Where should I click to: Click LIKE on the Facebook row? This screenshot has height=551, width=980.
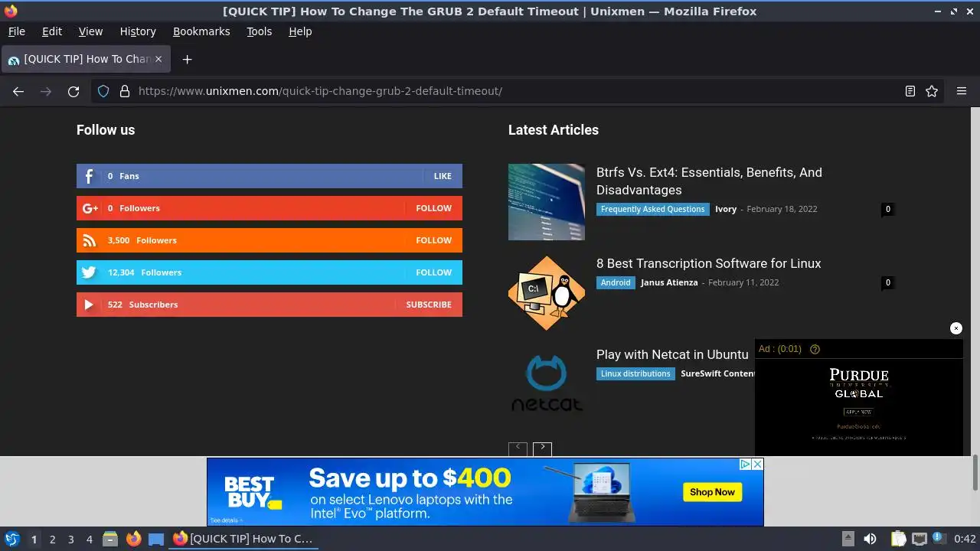pyautogui.click(x=443, y=176)
